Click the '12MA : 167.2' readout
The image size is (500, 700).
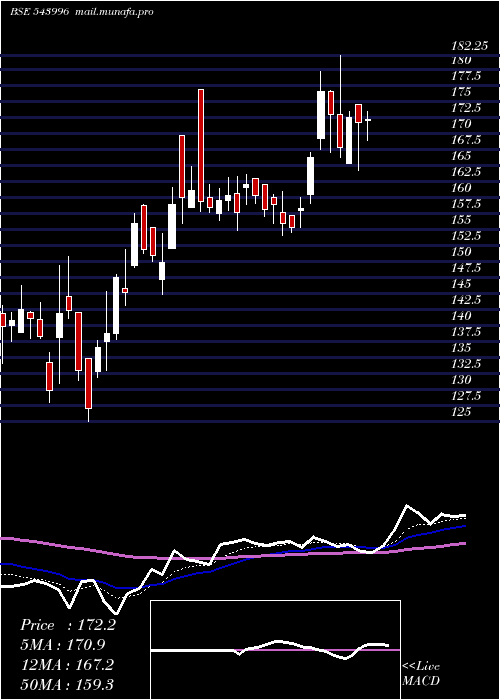pyautogui.click(x=67, y=665)
